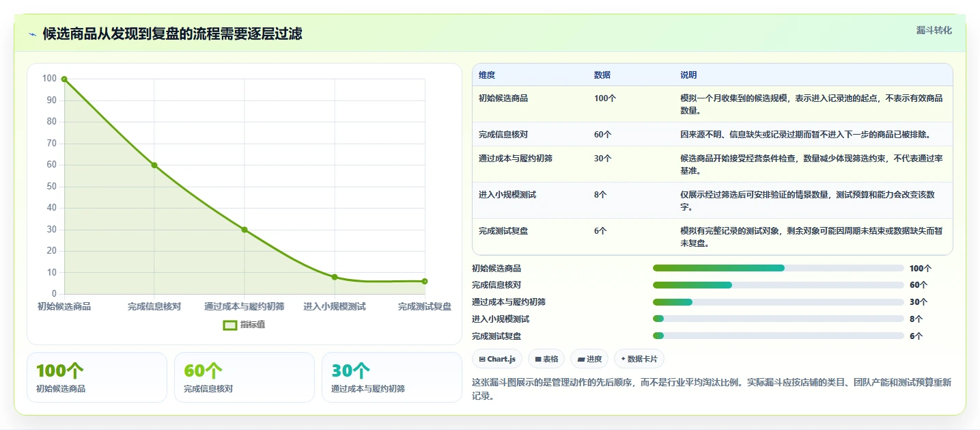980x430 pixels.
Task: Click the chart data point at value 30
Action: (244, 230)
